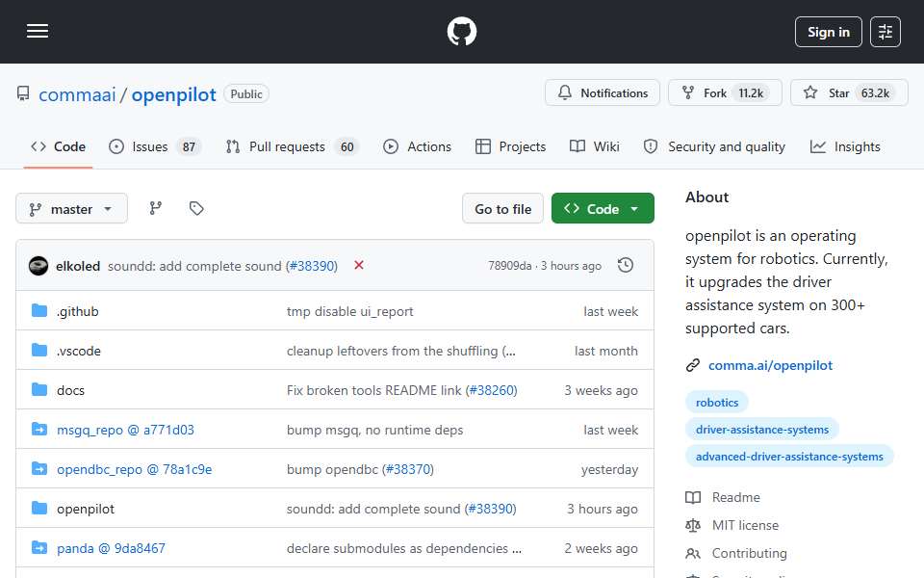924x578 pixels.
Task: Open the Actions tab
Action: [417, 146]
